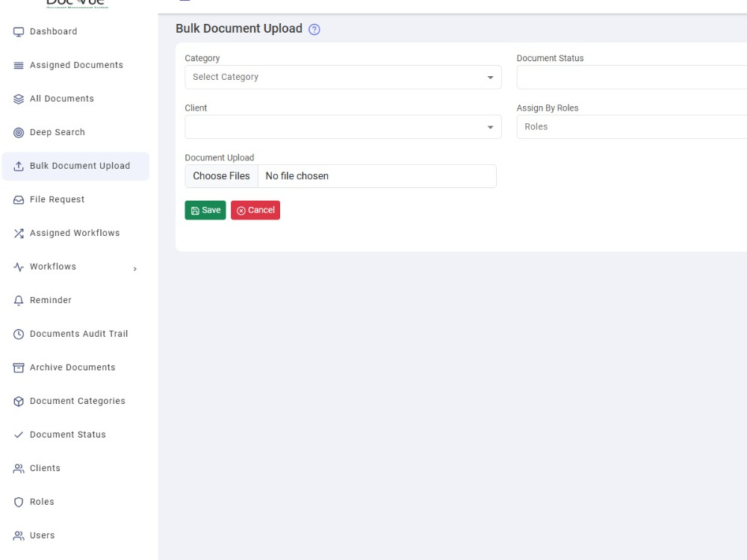Click the Document Upload label

(x=220, y=158)
